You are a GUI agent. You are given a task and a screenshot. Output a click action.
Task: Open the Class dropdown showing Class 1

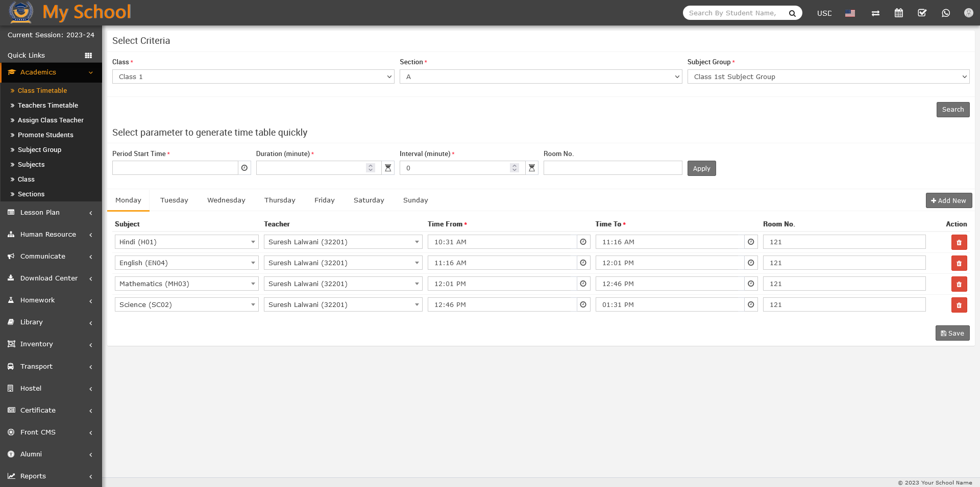coord(253,76)
